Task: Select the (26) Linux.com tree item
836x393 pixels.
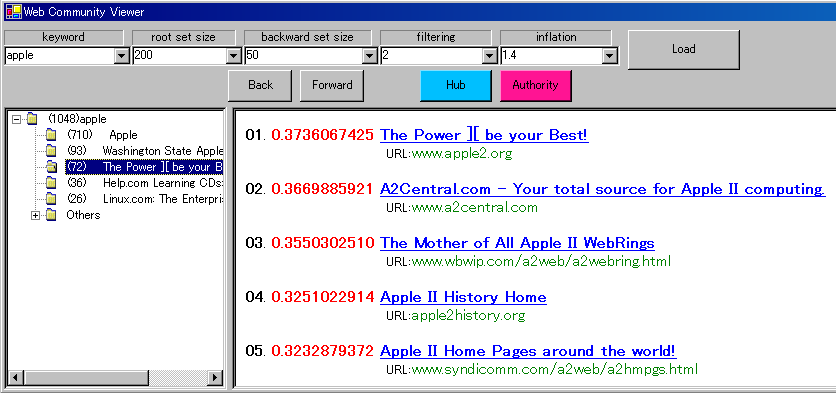Action: [x=145, y=199]
